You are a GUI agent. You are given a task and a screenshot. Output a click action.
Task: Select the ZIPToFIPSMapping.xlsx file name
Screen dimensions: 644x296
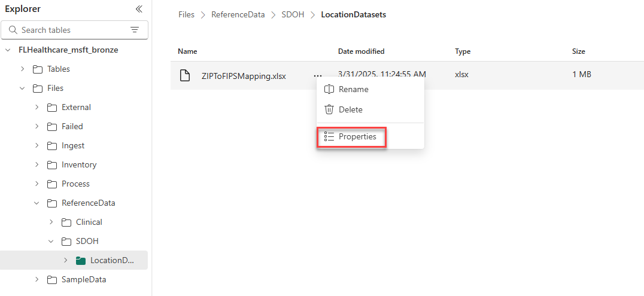tap(244, 76)
